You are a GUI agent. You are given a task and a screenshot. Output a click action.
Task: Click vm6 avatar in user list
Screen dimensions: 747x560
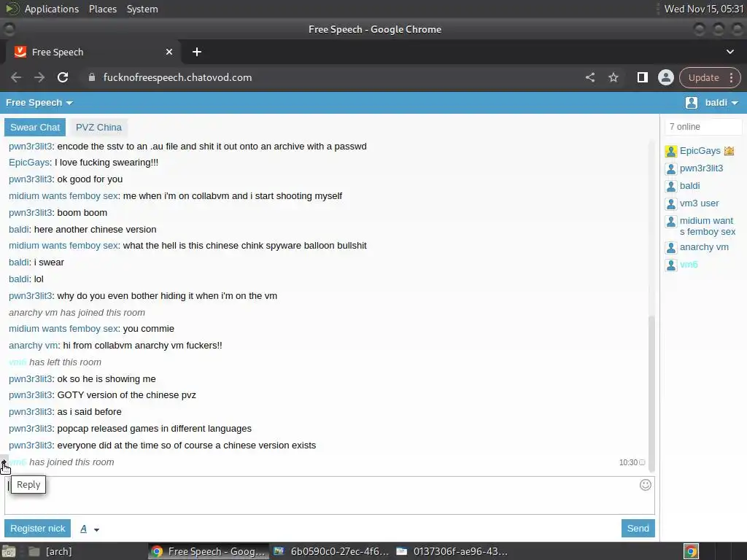671,265
